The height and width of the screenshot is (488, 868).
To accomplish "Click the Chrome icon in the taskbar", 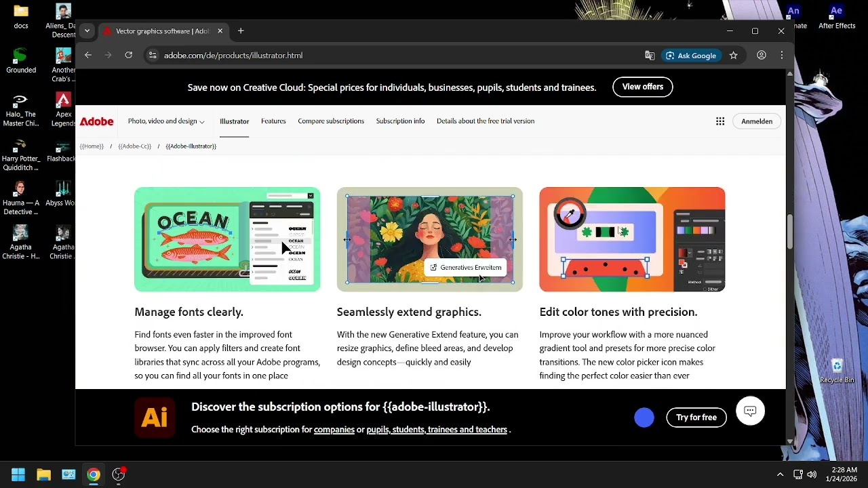I will pos(94,474).
